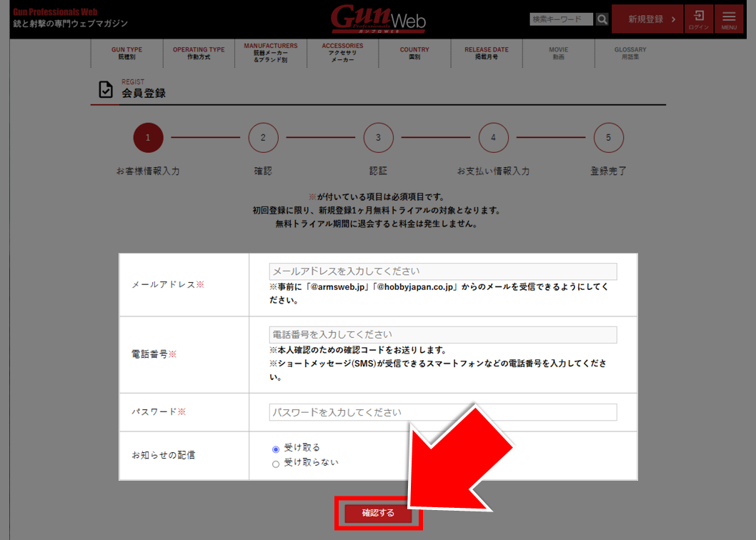The height and width of the screenshot is (540, 756).
Task: Click the member registration checkmark icon
Action: click(x=106, y=90)
